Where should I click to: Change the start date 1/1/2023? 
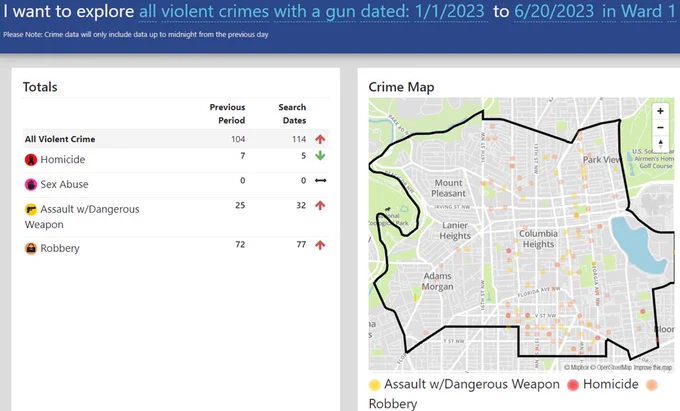450,11
